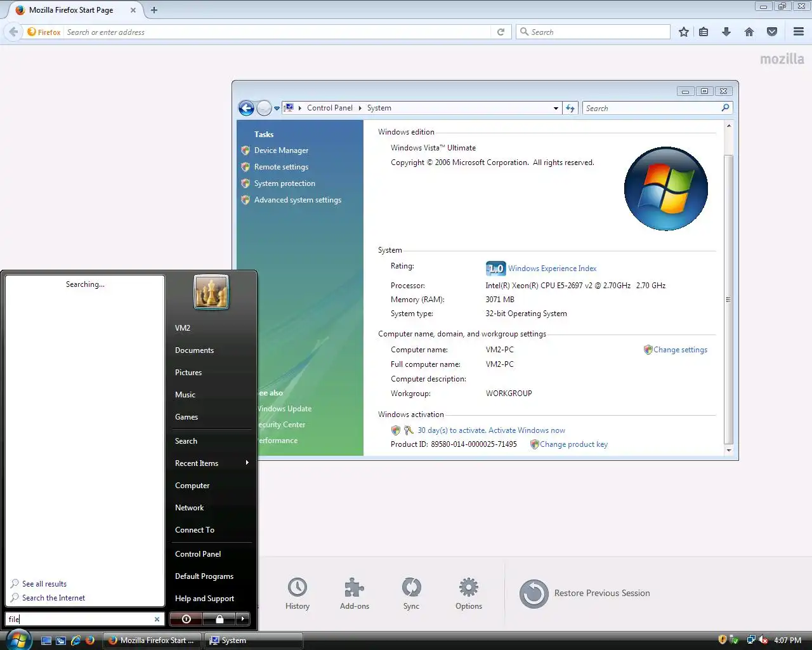Click the Start menu lock button
The image size is (812, 650).
219,619
